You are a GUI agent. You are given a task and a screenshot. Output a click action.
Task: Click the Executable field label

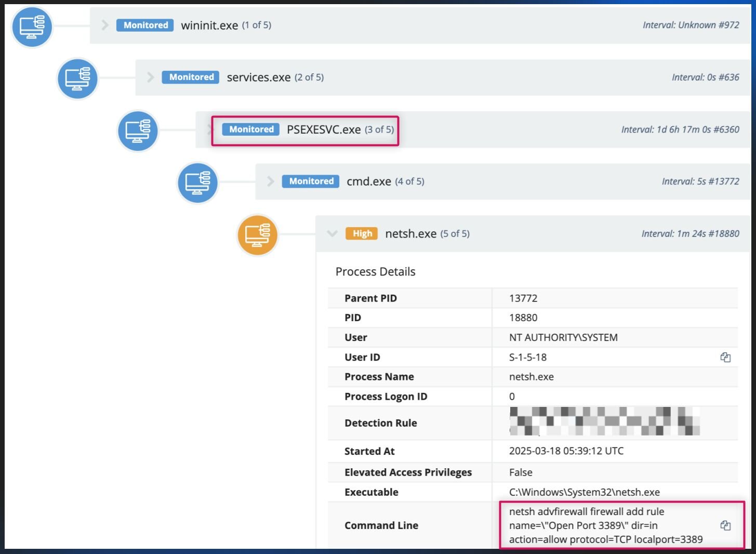click(x=372, y=492)
